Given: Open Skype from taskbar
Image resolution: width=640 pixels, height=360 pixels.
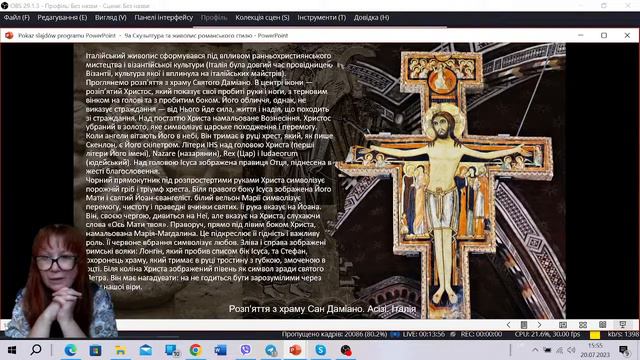Looking at the screenshot, I should (x=321, y=350).
